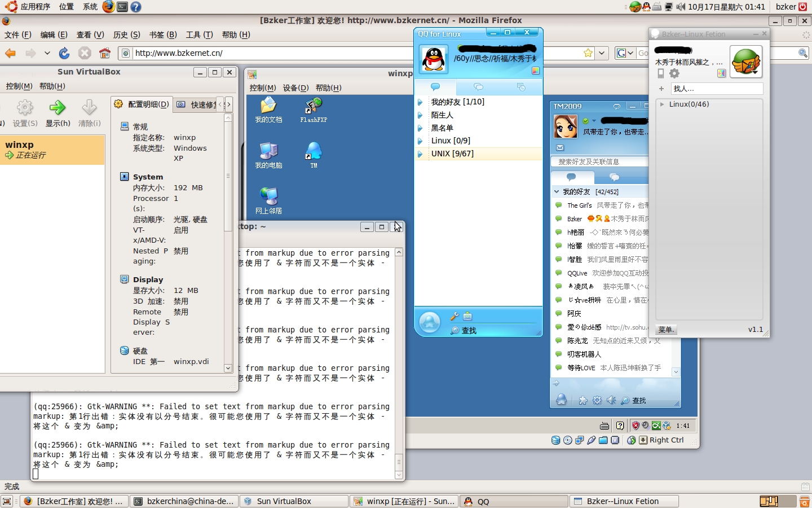Open 设备(D) menu in winxp VM window
812x508 pixels.
pyautogui.click(x=296, y=88)
